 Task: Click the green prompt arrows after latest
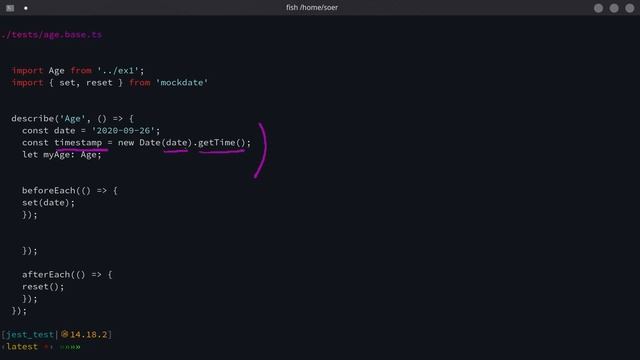(x=70, y=347)
